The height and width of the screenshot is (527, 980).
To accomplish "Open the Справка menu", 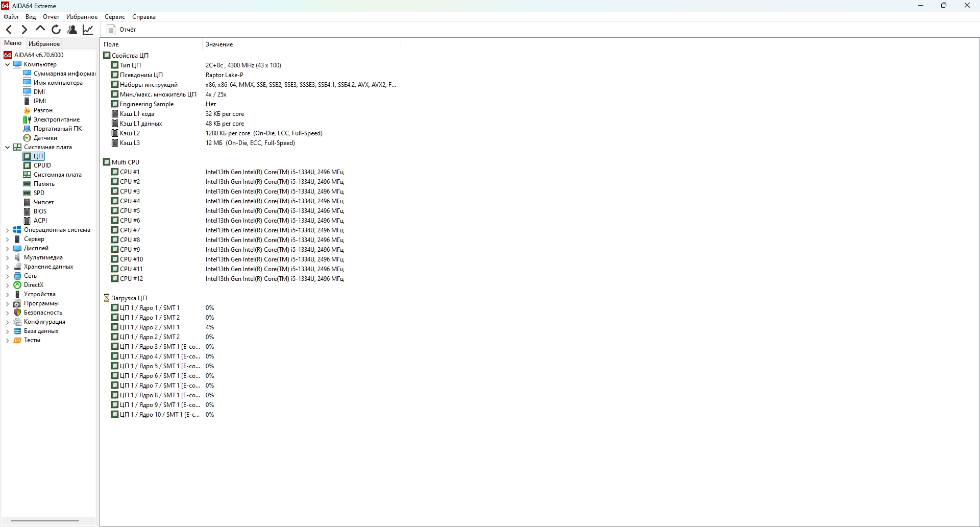I will tap(144, 17).
